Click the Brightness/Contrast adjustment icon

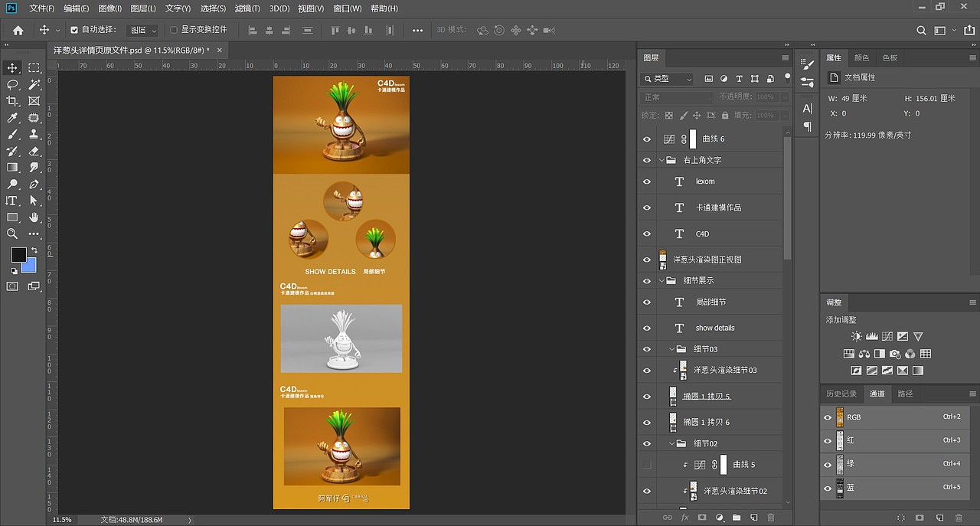tap(857, 336)
